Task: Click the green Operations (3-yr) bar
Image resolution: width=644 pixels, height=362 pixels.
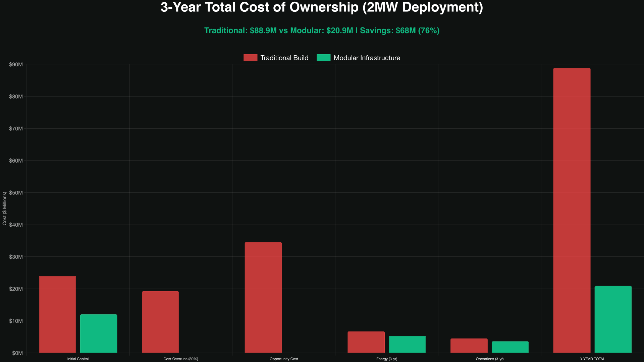Action: (510, 347)
